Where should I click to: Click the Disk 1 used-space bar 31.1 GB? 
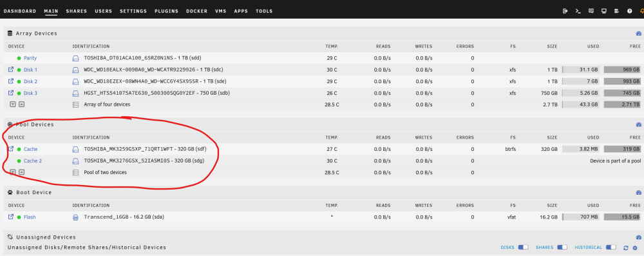pyautogui.click(x=581, y=70)
